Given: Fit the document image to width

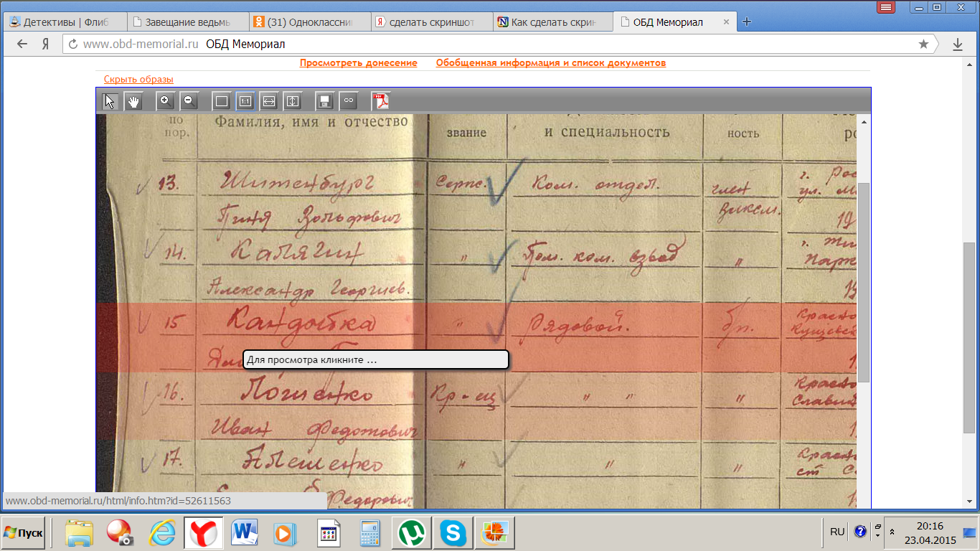Looking at the screenshot, I should click(268, 101).
